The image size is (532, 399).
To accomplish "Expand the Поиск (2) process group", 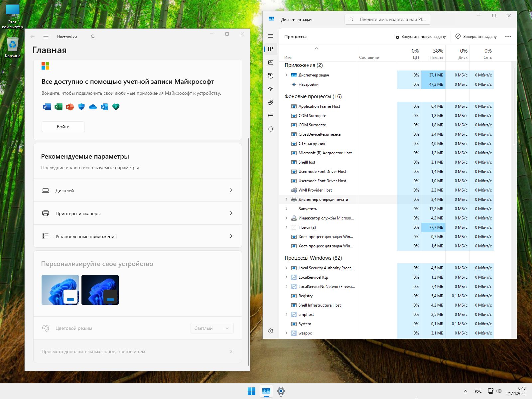I will [287, 227].
